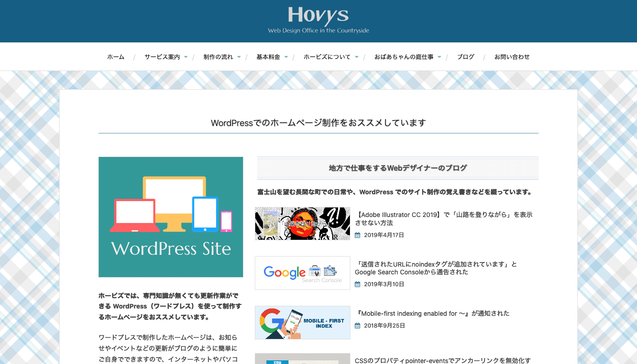Image resolution: width=637 pixels, height=364 pixels.
Task: Go to ホーム in navigation menu
Action: pos(116,57)
